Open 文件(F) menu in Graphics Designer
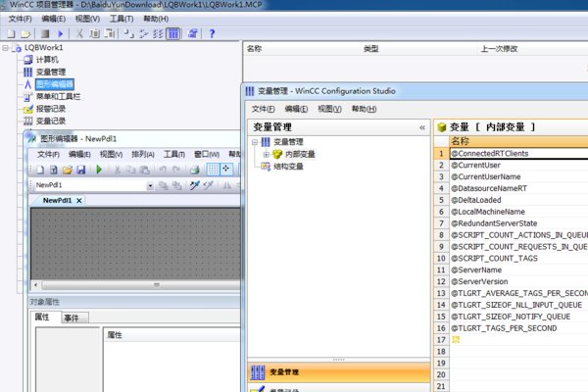This screenshot has height=392, width=588. point(48,155)
